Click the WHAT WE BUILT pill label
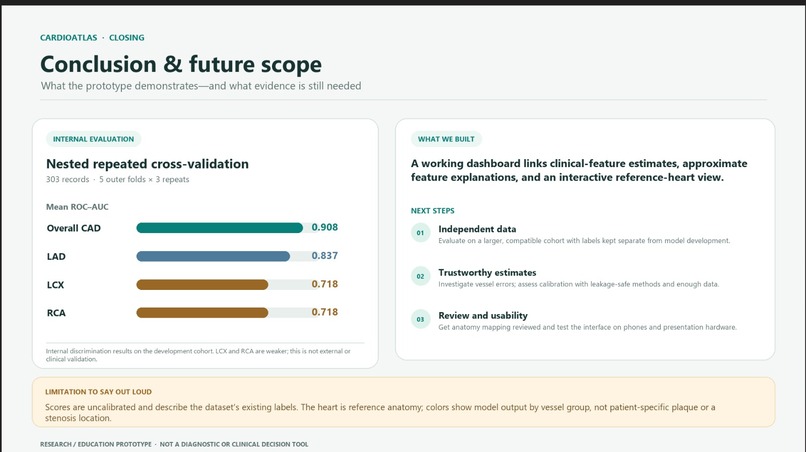 point(446,139)
